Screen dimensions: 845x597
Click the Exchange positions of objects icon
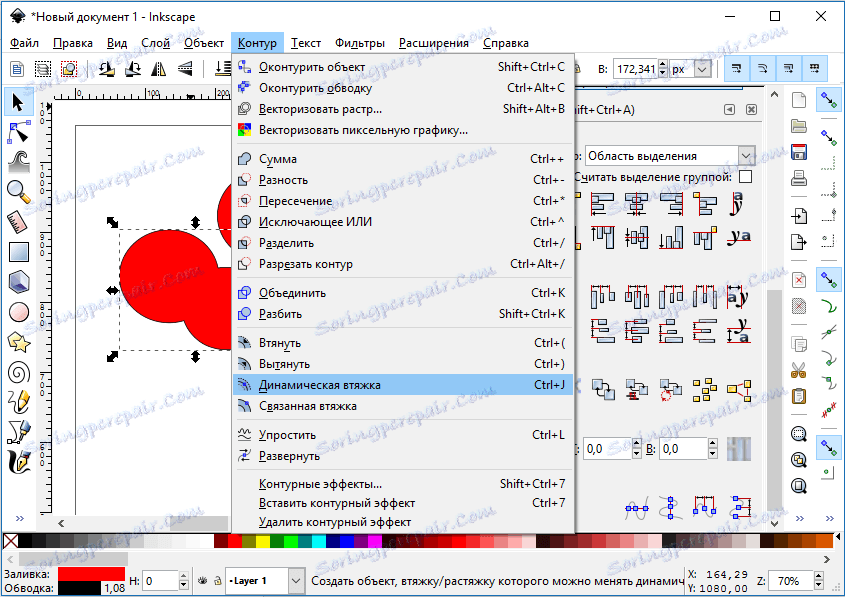click(602, 388)
